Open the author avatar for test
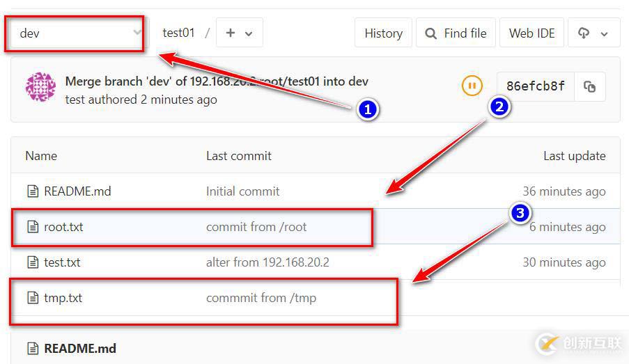 (x=40, y=86)
